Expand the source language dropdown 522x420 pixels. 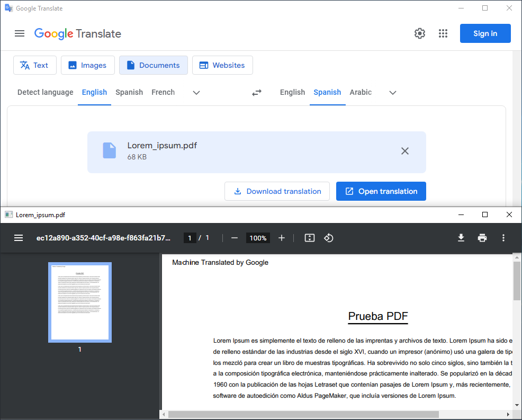pyautogui.click(x=196, y=92)
